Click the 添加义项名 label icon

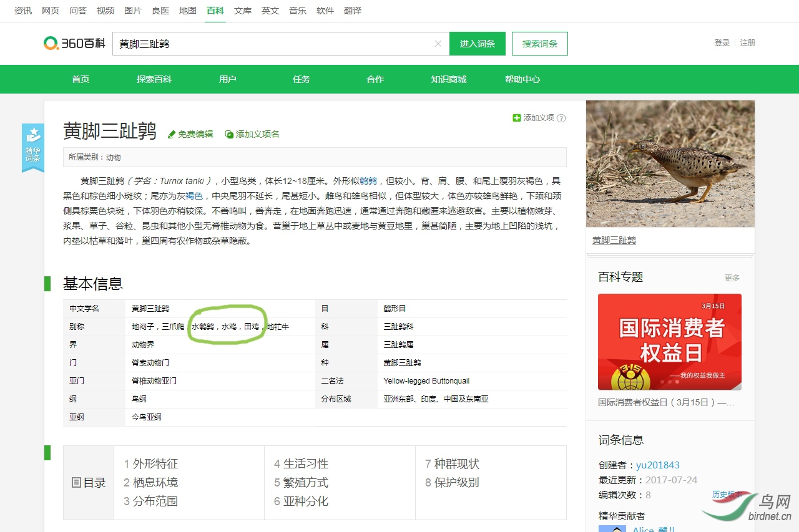tap(230, 133)
